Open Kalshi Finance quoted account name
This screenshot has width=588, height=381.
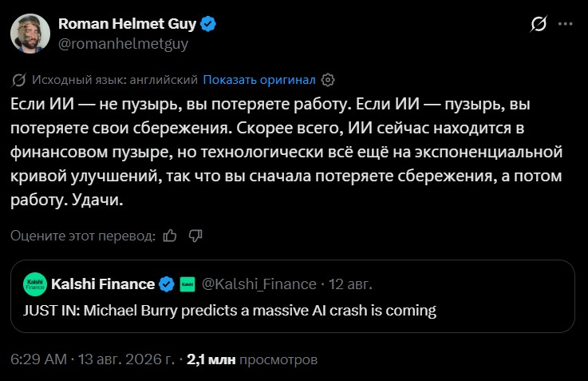pyautogui.click(x=103, y=284)
